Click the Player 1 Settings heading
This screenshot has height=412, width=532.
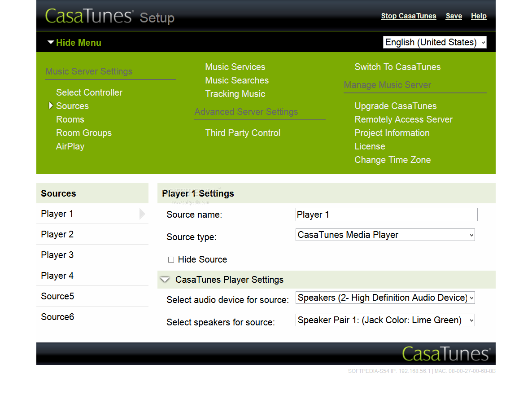(x=198, y=193)
